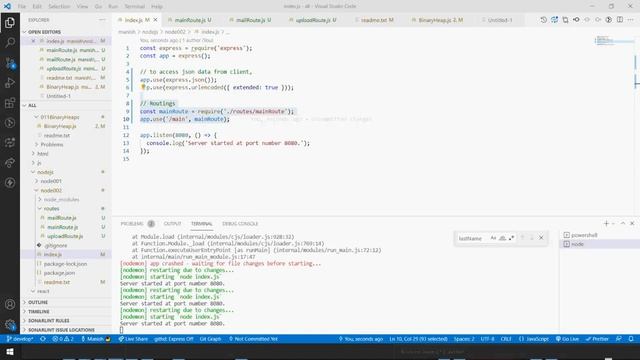The image size is (640, 360).
Task: Click the Explorer panel ellipsis menu
Action: [x=102, y=20]
